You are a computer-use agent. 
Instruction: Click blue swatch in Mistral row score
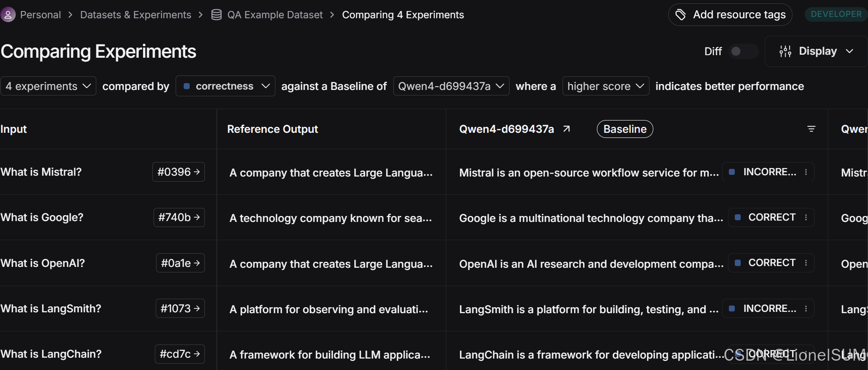coord(732,172)
